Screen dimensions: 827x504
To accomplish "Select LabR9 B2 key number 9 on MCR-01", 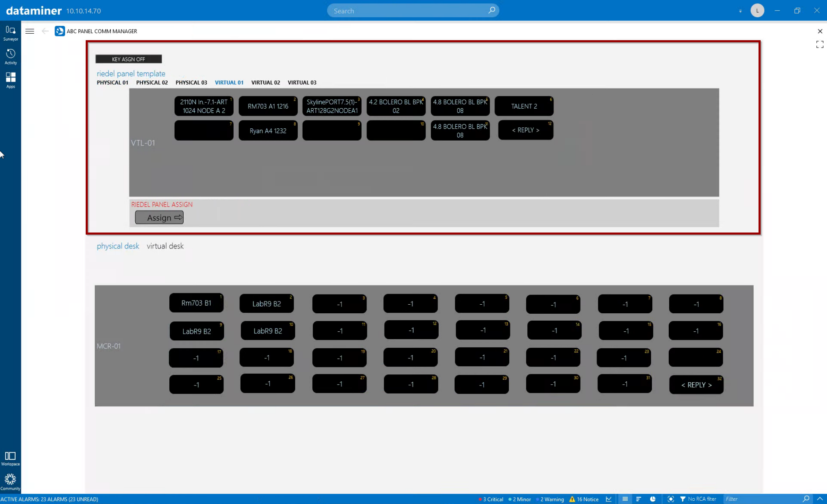I will click(x=197, y=331).
